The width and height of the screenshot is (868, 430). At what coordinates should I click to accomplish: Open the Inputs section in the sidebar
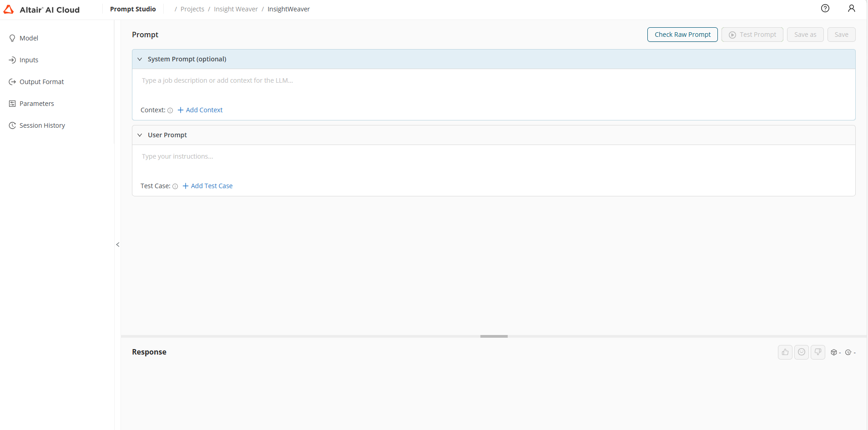pos(29,60)
